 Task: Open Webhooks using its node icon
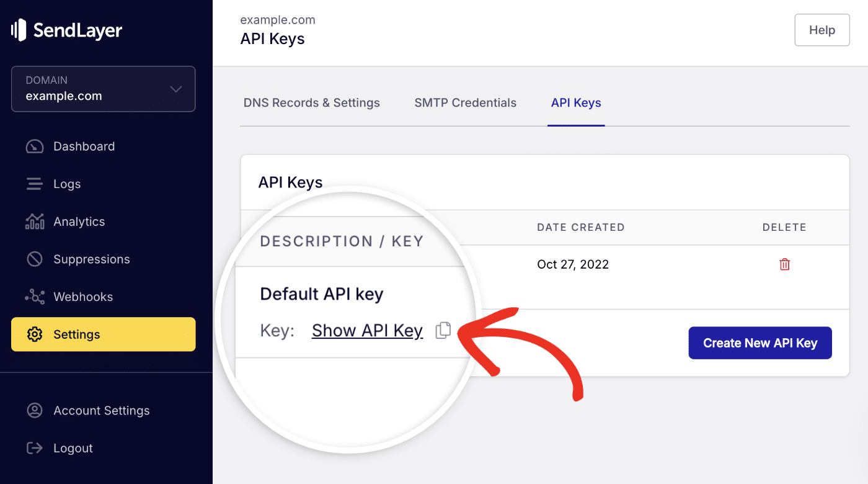point(35,297)
